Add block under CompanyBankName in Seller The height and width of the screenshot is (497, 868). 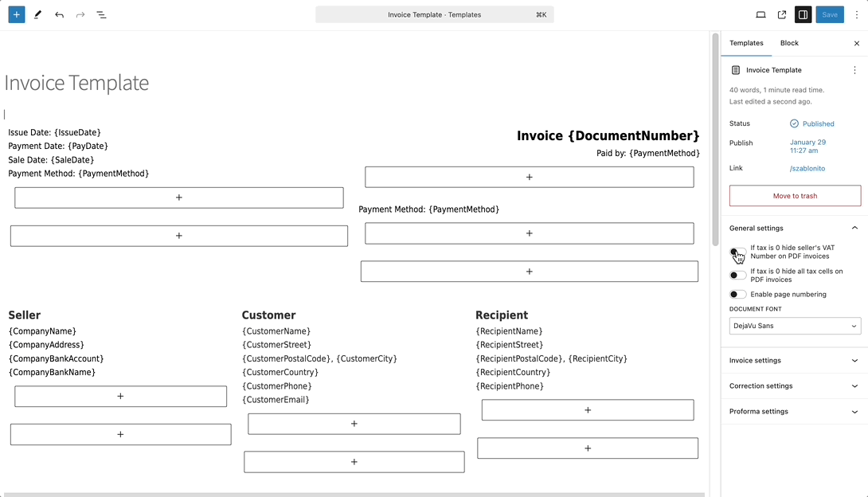pyautogui.click(x=121, y=397)
